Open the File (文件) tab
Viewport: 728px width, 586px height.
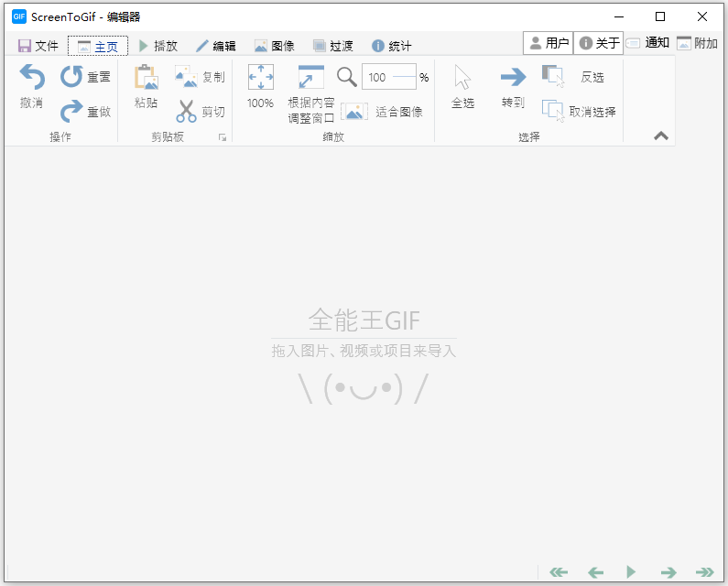[38, 46]
